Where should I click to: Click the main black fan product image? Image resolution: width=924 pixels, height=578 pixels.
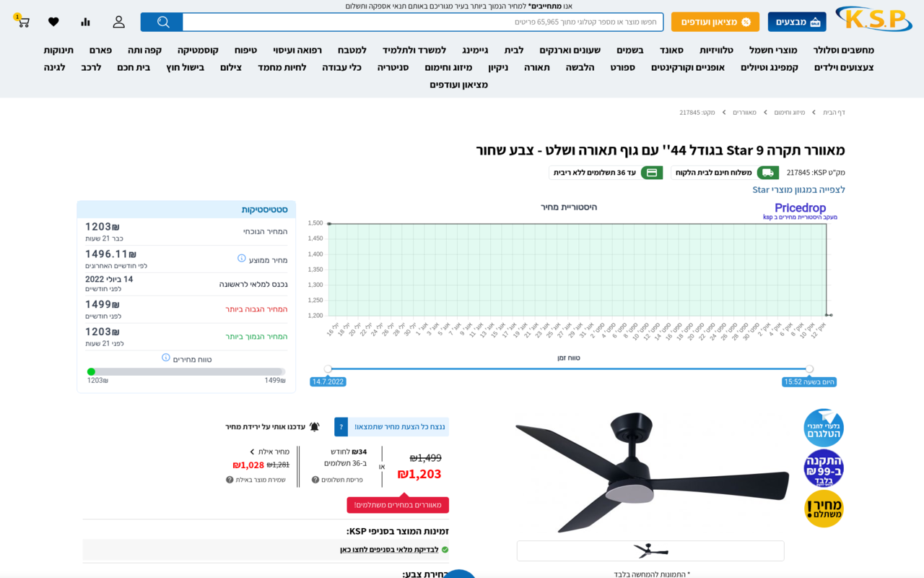pos(652,471)
